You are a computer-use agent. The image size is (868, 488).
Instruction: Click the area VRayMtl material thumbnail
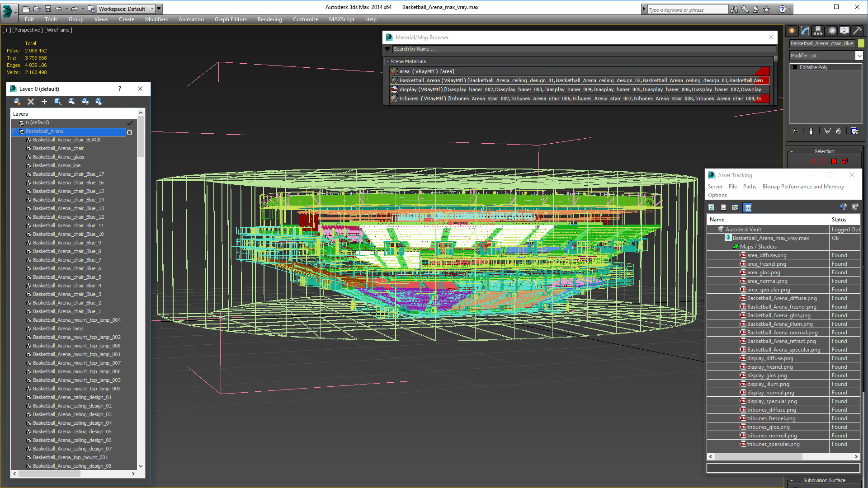(x=394, y=71)
